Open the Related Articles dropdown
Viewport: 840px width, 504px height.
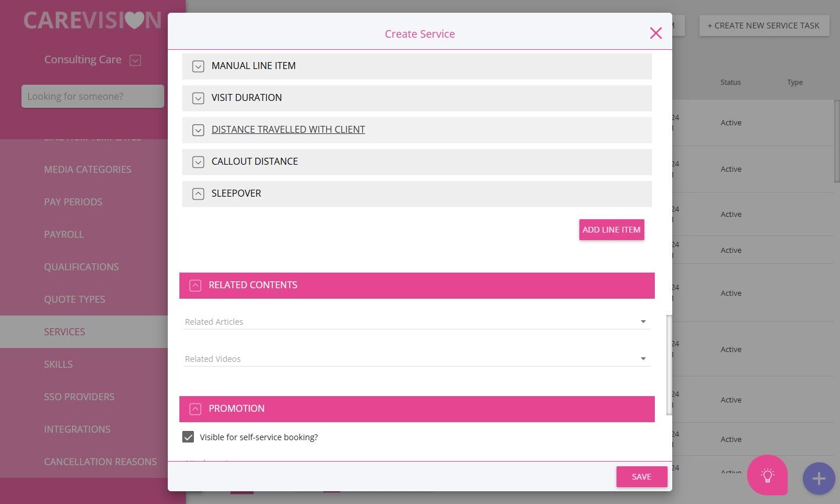417,322
